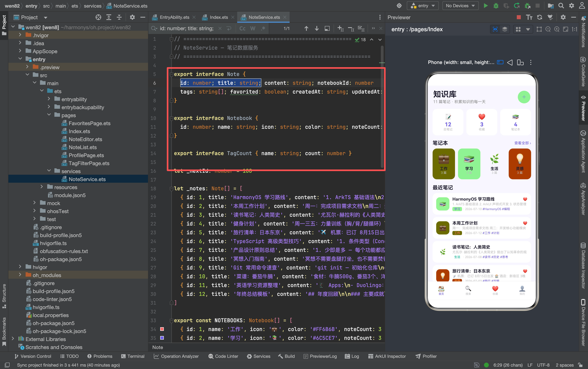Click the green add-note plus button in the preview
588x369 pixels.
(524, 97)
